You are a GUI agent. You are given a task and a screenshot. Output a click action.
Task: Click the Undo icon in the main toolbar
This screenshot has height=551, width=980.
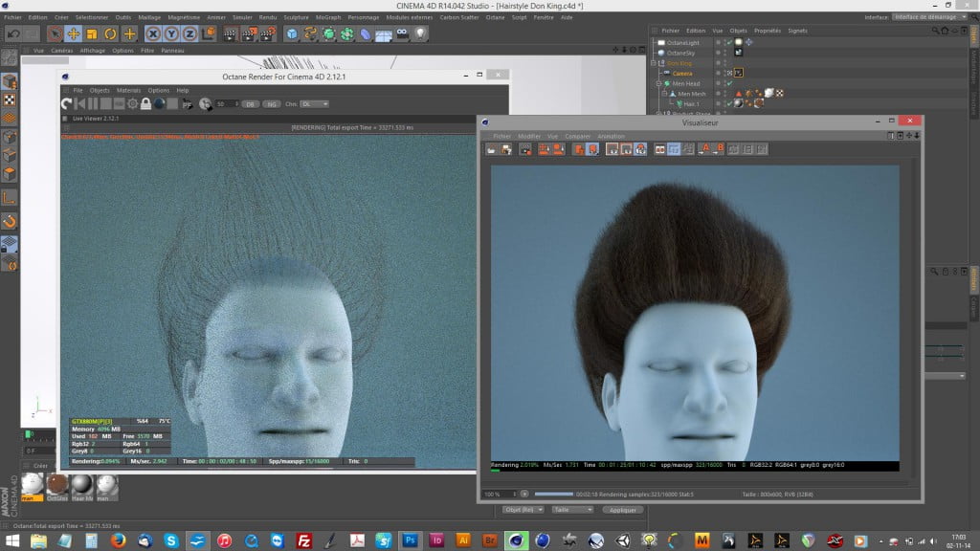pos(12,32)
